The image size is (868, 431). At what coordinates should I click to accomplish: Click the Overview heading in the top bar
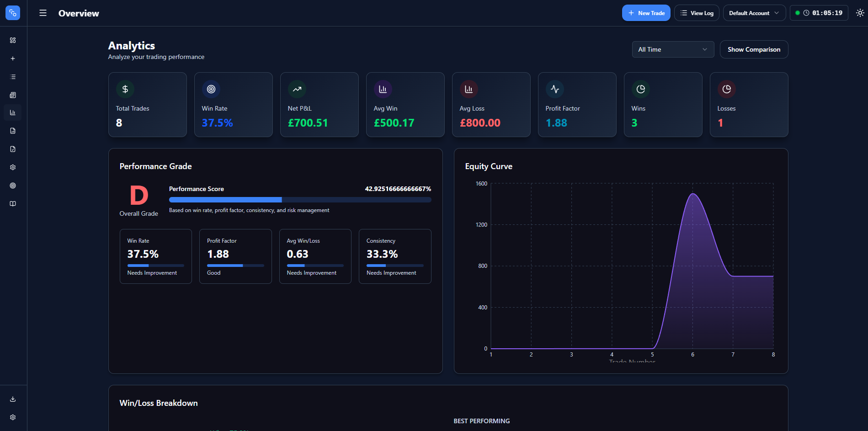[78, 13]
